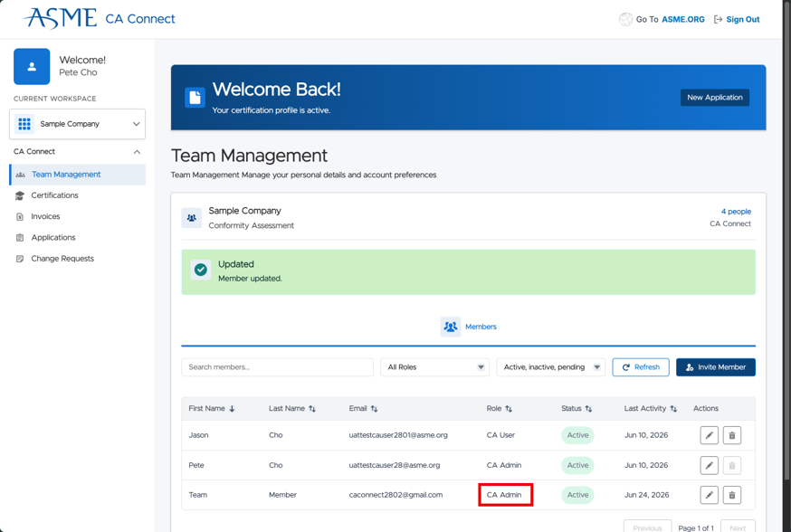The height and width of the screenshot is (532, 791).
Task: Sort by Email using the arrows icon
Action: pyautogui.click(x=374, y=408)
